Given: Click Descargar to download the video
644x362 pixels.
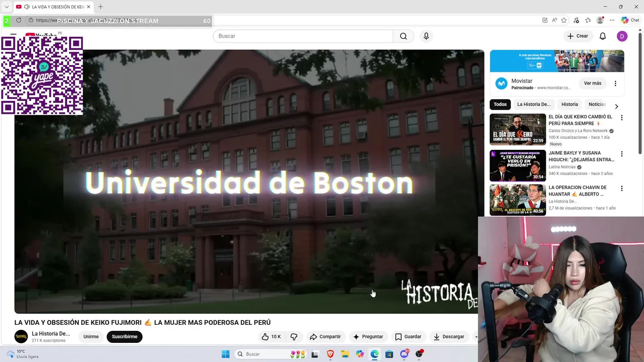Looking at the screenshot, I should [x=449, y=336].
